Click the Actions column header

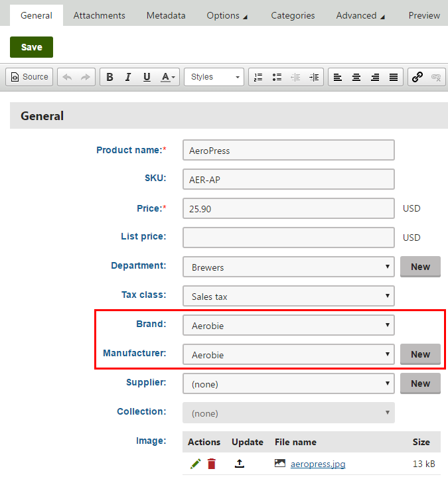pyautogui.click(x=204, y=442)
